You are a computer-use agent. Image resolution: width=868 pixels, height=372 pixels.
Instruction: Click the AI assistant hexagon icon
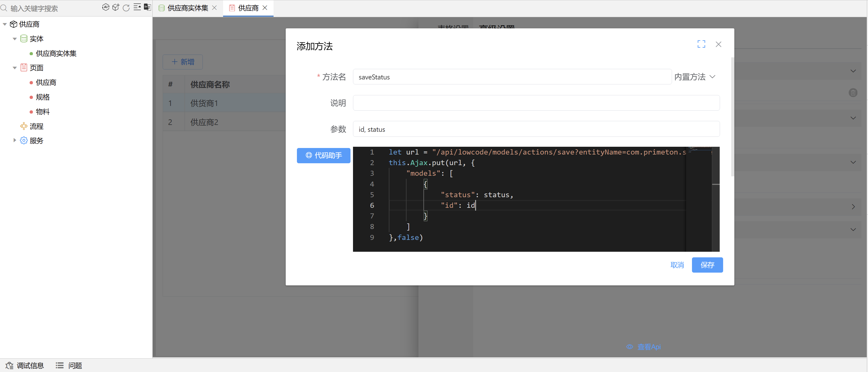pos(106,7)
